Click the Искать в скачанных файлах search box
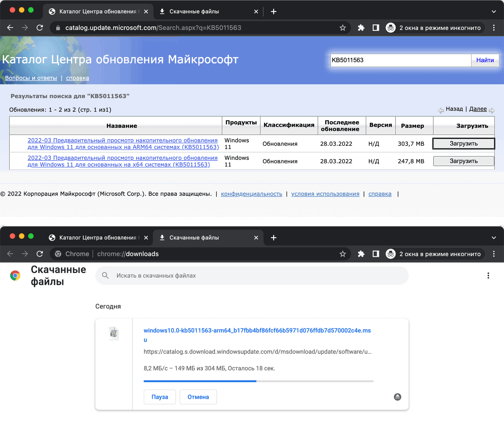Image resolution: width=504 pixels, height=432 pixels. (252, 275)
